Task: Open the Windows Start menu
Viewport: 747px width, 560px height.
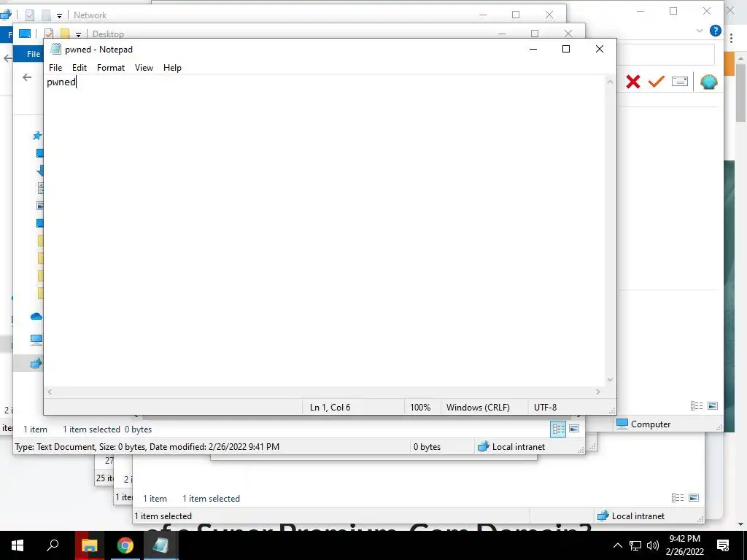Action: [x=18, y=545]
